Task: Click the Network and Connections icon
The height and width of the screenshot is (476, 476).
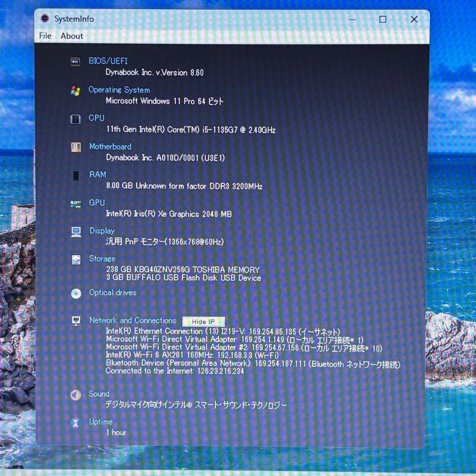Action: (76, 321)
